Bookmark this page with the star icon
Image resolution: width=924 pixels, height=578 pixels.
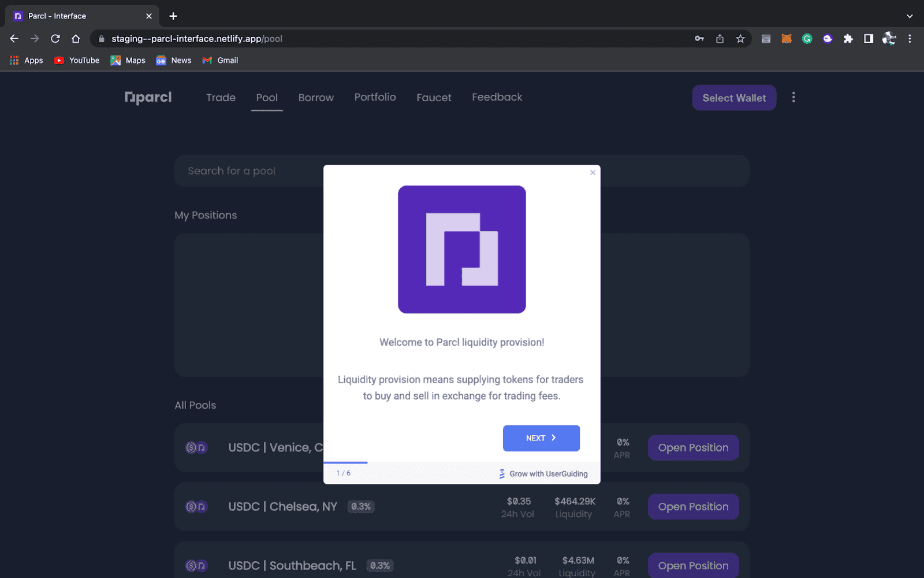740,39
